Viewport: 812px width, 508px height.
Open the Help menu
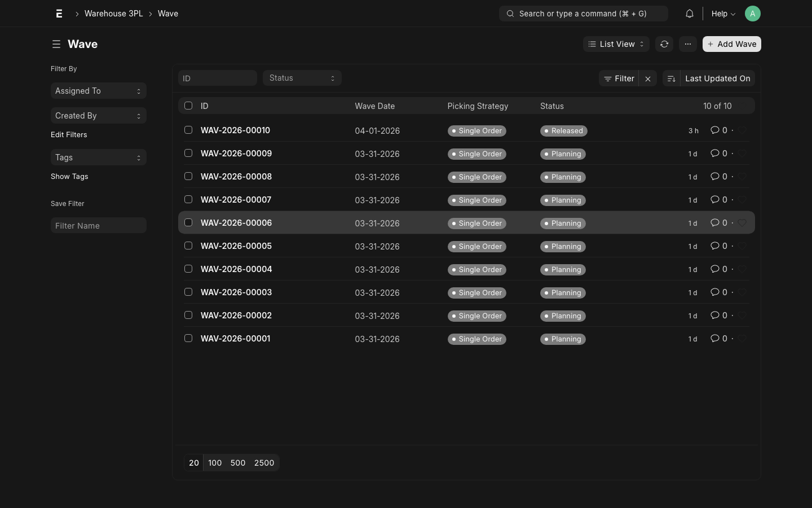coord(722,14)
